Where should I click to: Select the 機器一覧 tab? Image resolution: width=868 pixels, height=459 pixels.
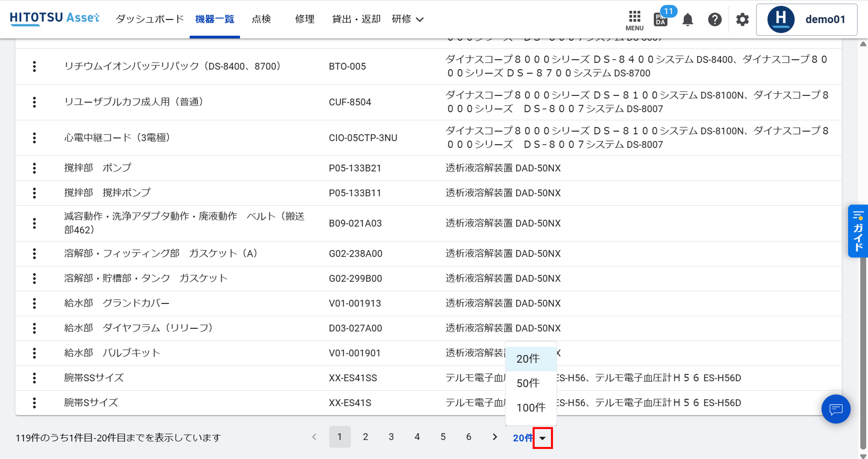[215, 19]
